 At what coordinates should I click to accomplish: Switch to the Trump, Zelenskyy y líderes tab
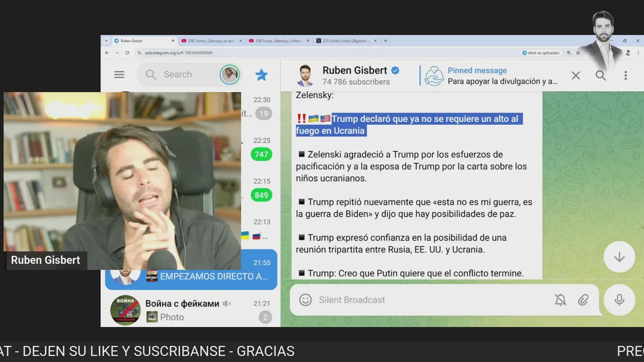278,41
